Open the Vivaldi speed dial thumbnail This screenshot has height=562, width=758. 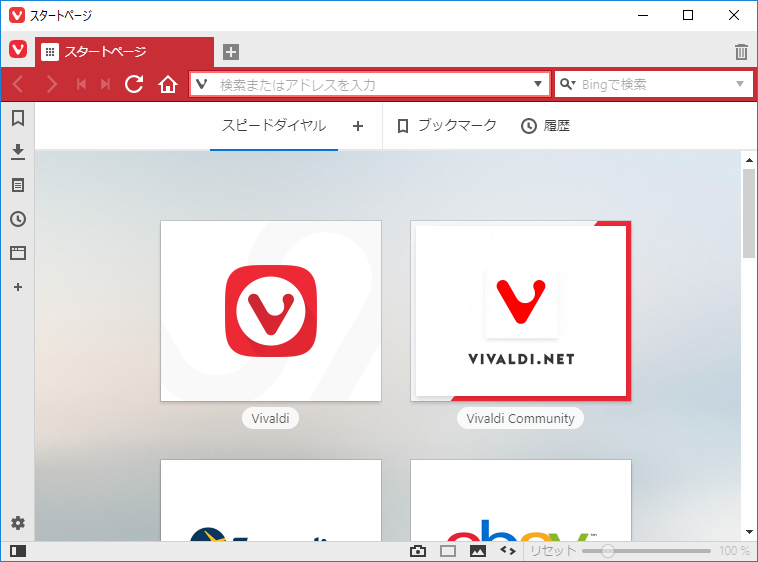coord(271,311)
